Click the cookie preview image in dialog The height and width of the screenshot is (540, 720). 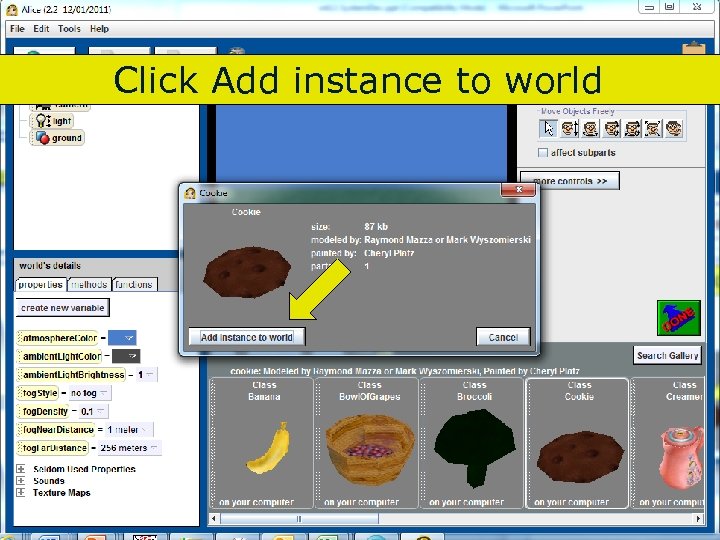(x=247, y=272)
